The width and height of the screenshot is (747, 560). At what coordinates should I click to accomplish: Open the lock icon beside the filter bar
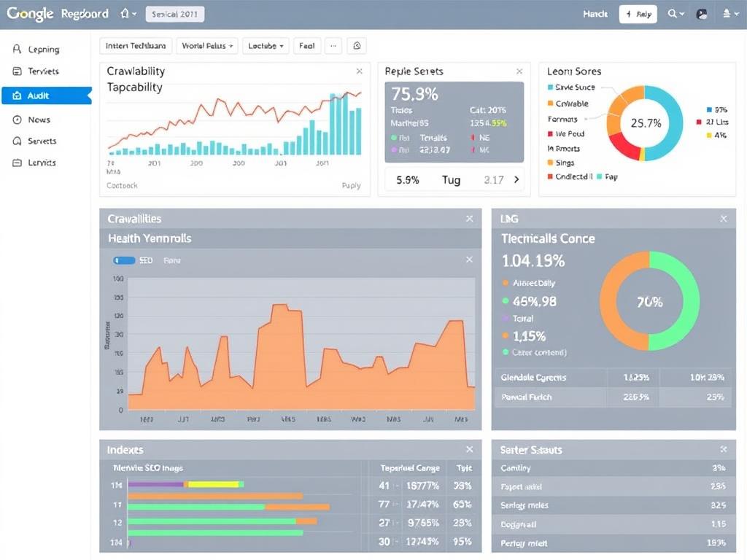click(x=357, y=45)
